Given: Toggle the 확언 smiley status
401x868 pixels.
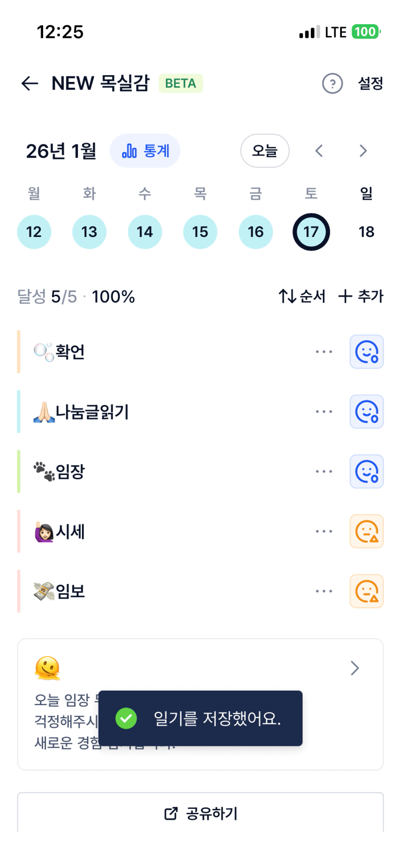Looking at the screenshot, I should pyautogui.click(x=367, y=352).
